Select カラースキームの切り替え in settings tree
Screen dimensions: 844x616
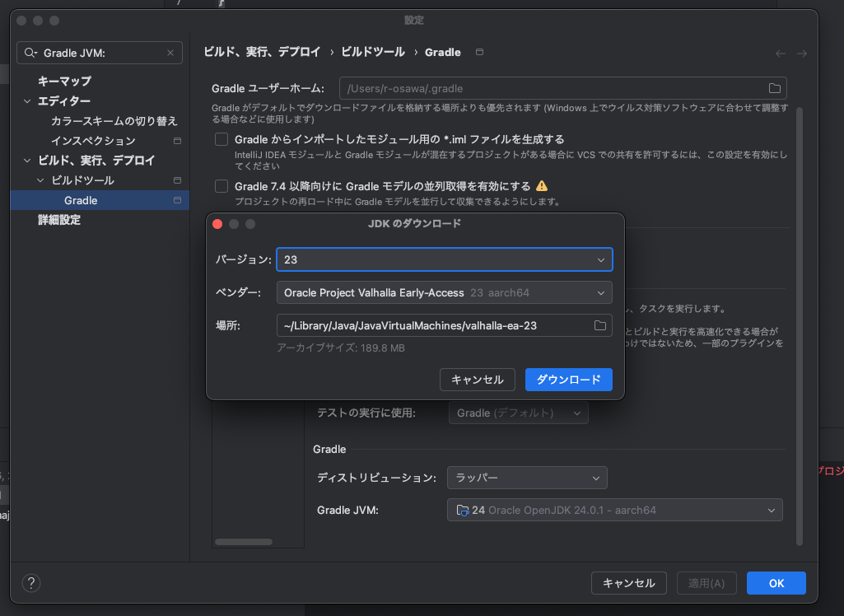tap(114, 121)
